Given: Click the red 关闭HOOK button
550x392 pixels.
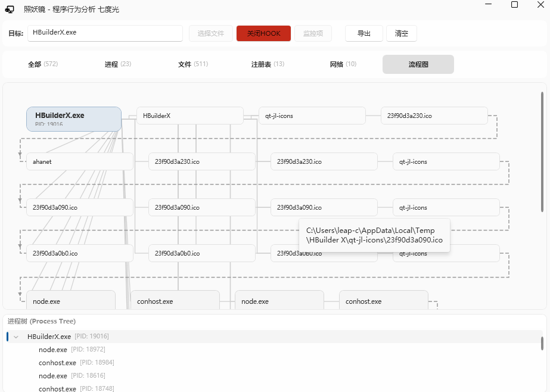Looking at the screenshot, I should coord(263,33).
